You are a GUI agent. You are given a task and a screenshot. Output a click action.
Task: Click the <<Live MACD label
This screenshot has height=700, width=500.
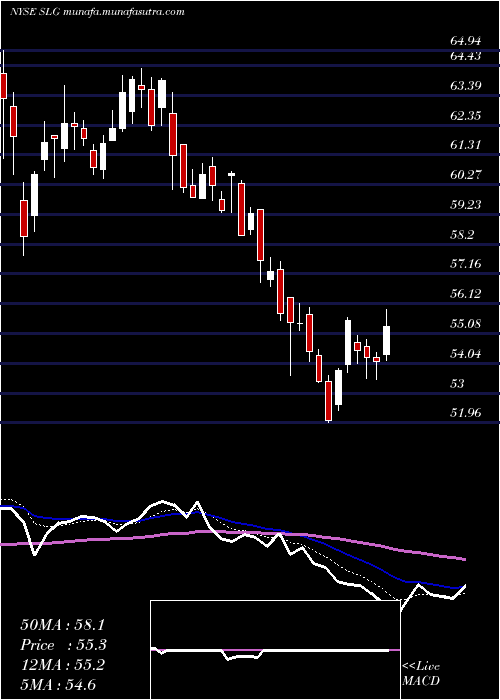pyautogui.click(x=421, y=674)
